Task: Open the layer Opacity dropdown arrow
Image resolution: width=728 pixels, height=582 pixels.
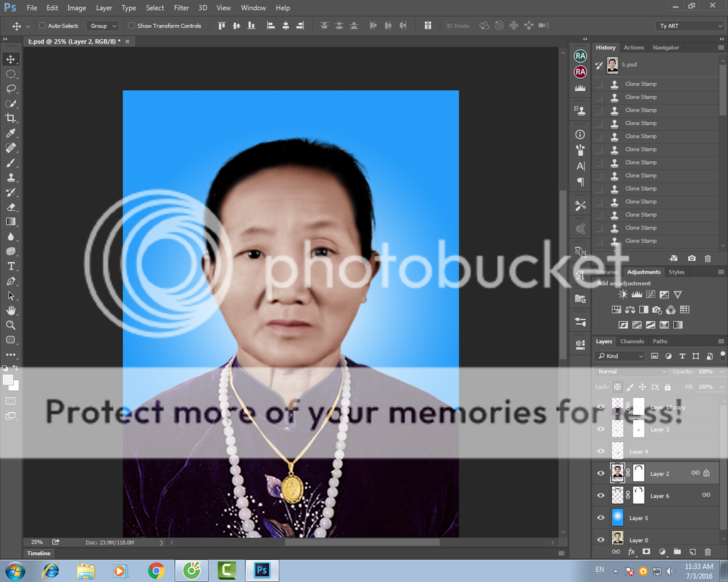Action: click(x=722, y=371)
